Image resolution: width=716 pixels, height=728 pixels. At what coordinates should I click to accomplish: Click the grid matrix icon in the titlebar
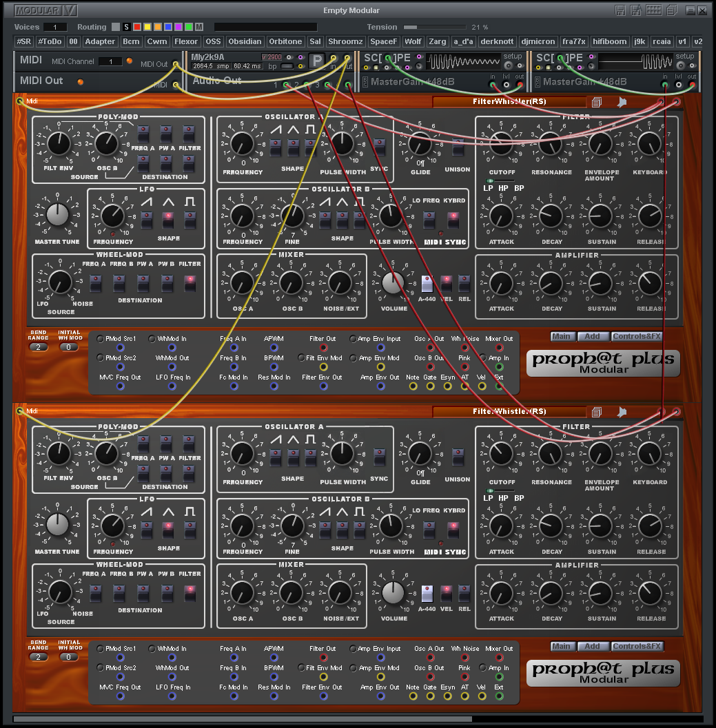point(653,9)
